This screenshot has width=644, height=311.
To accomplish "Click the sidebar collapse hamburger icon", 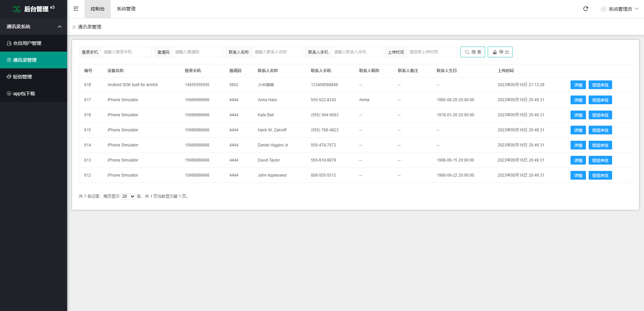I will coord(76,9).
